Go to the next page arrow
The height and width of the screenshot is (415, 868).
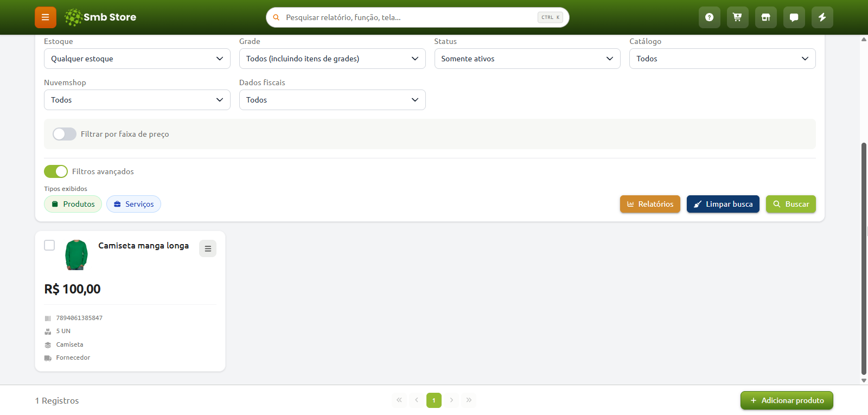pos(451,400)
